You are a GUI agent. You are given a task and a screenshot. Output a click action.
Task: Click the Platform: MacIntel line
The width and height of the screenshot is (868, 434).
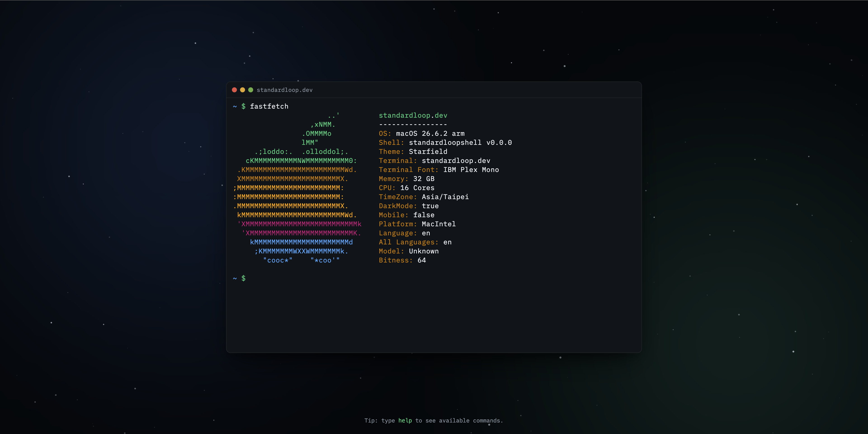[417, 224]
